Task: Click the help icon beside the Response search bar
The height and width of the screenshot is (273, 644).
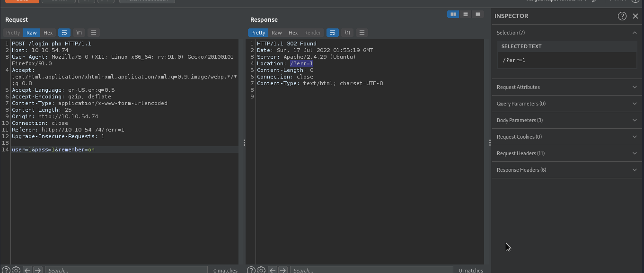Action: point(251,270)
